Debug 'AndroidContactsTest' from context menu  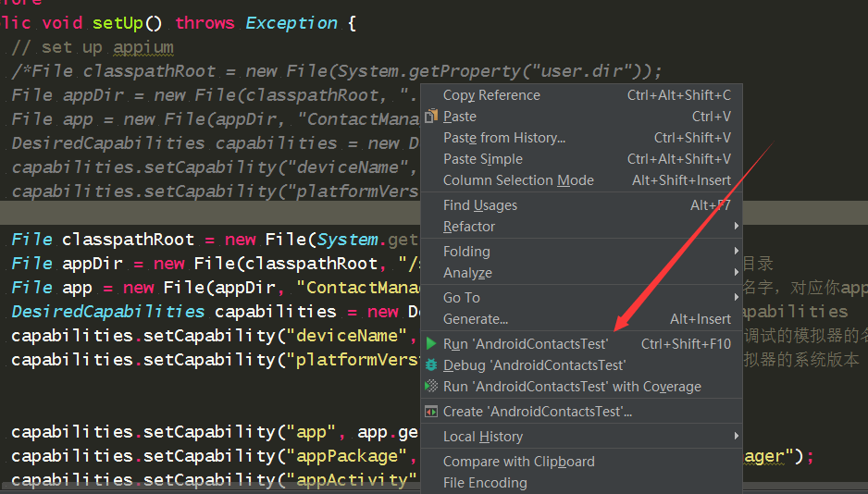point(581,365)
